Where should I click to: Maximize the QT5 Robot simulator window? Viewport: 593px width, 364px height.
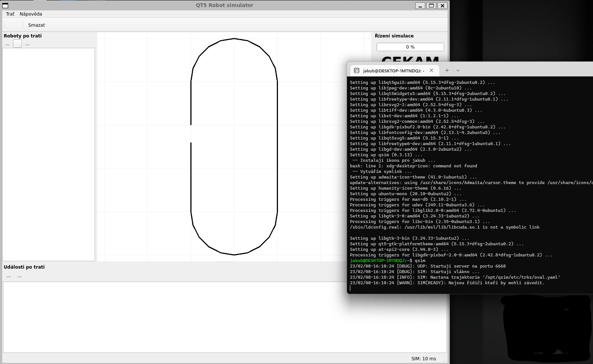(x=431, y=6)
